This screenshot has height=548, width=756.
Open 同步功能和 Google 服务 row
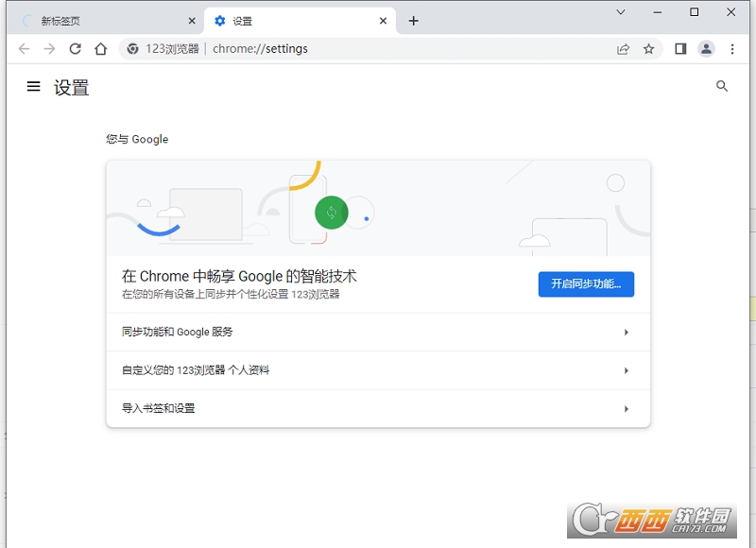(x=378, y=332)
